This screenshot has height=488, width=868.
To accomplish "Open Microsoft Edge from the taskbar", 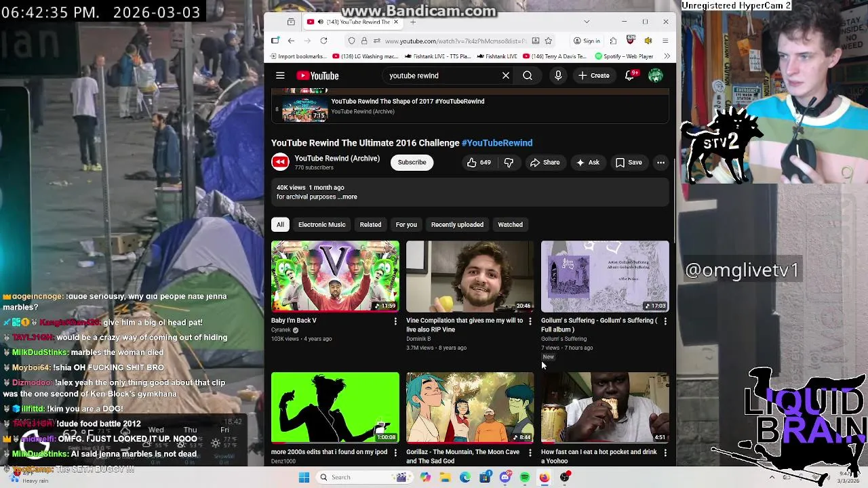I will click(465, 477).
